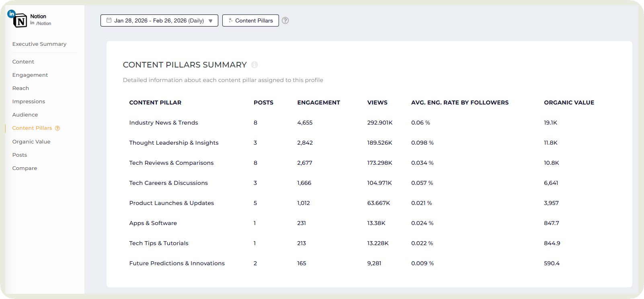The image size is (644, 299).
Task: Click views value 292.901K
Action: coord(379,123)
